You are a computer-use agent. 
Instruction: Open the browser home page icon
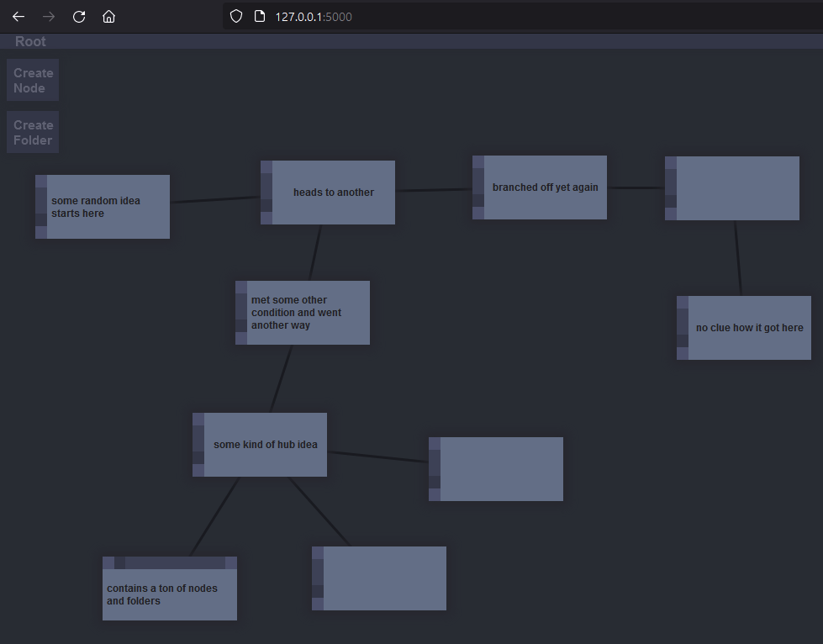coord(108,17)
